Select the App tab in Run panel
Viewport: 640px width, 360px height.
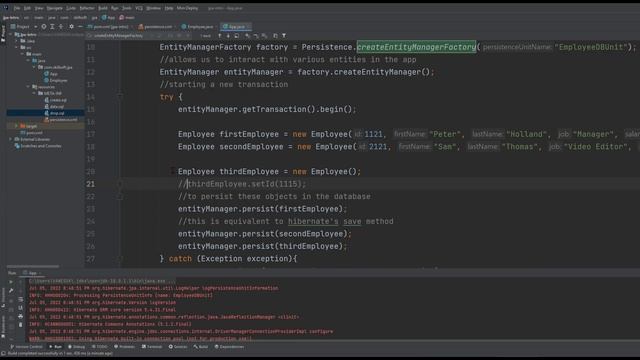click(x=32, y=273)
